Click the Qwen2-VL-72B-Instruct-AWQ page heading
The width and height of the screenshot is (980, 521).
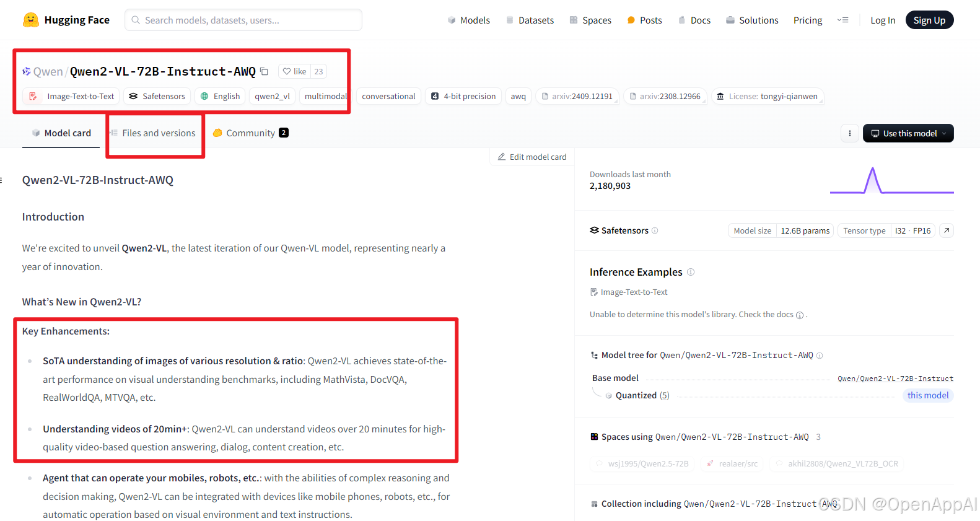click(98, 180)
